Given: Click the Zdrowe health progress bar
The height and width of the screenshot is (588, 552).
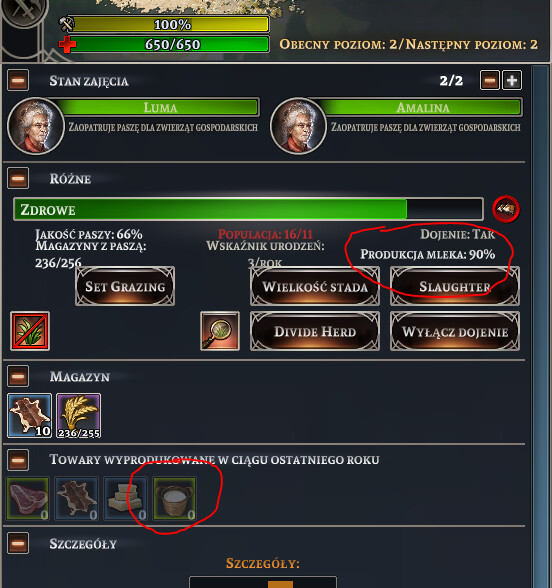Looking at the screenshot, I should pyautogui.click(x=248, y=209).
